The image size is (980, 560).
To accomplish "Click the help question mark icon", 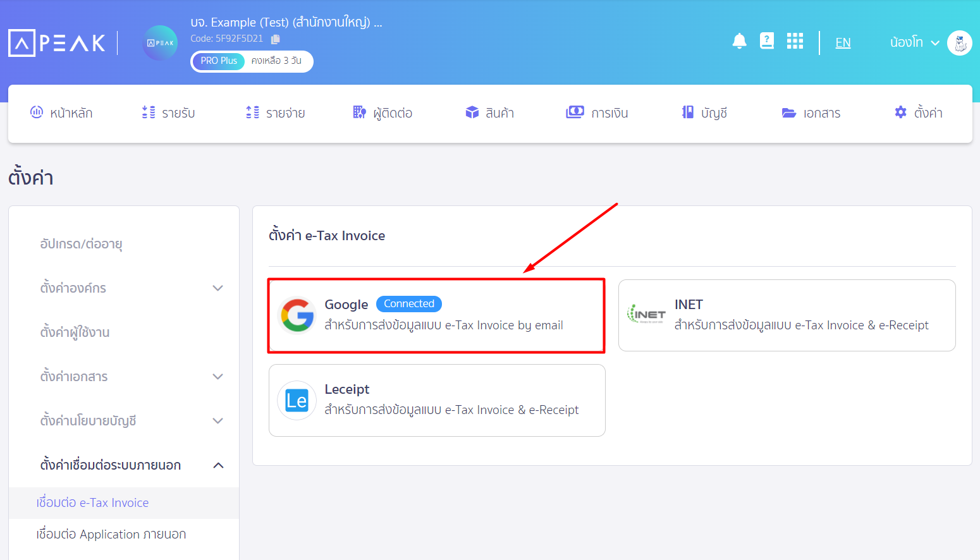I will pyautogui.click(x=767, y=41).
